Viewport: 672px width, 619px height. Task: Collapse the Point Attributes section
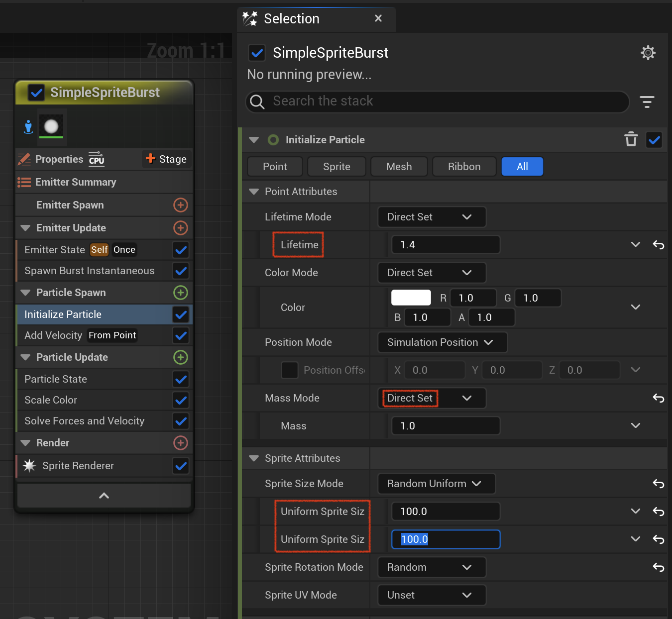point(254,192)
